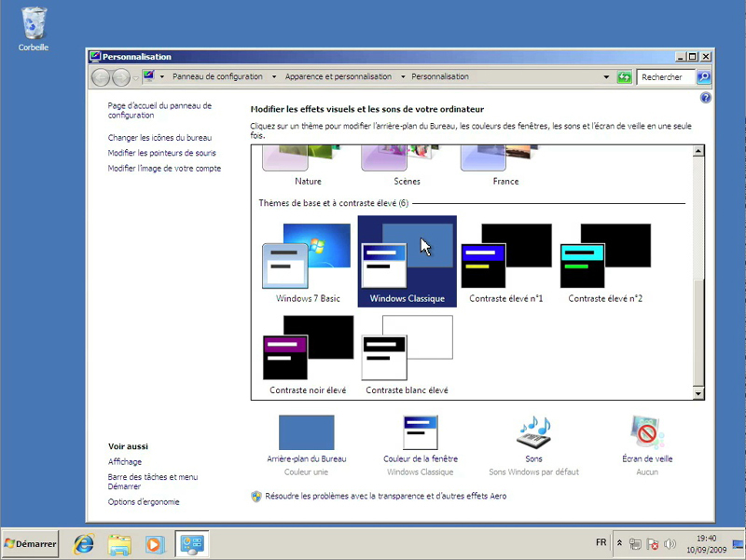746x560 pixels.
Task: Open Windows Explorer folder from taskbar
Action: (119, 544)
